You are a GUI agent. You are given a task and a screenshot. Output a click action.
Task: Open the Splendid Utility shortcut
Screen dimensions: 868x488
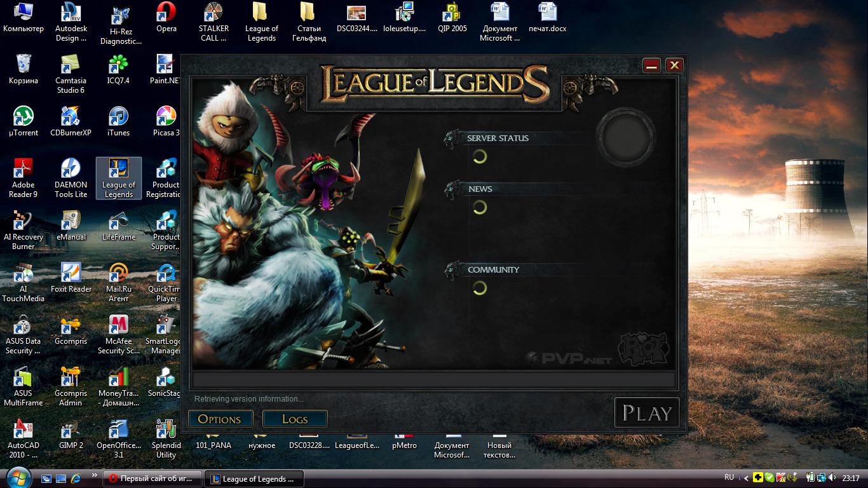point(166,439)
